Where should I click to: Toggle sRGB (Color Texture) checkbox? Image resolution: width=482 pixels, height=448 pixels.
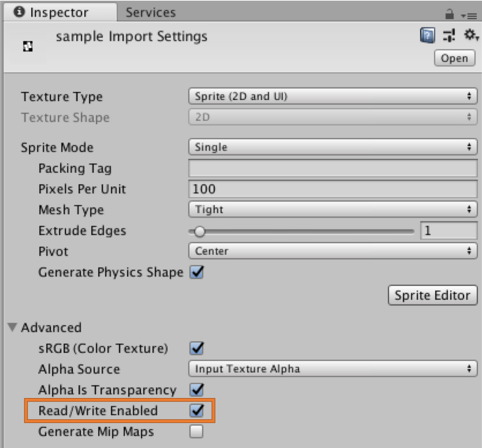197,348
